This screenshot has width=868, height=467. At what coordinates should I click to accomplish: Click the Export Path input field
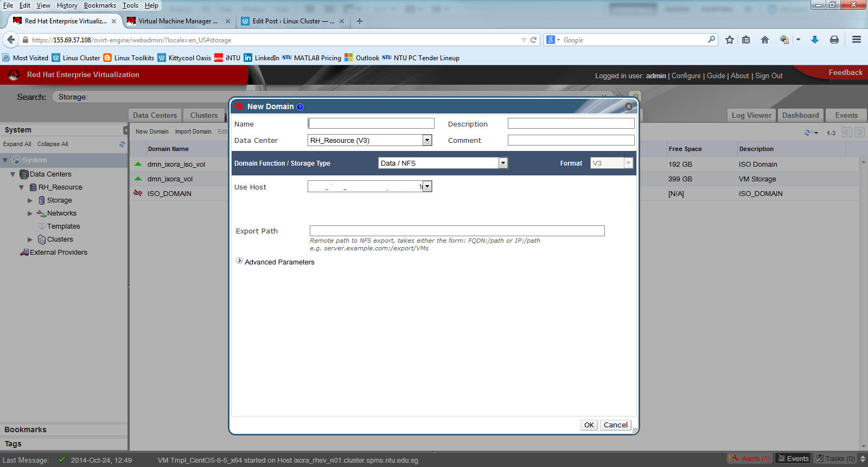[x=457, y=231]
